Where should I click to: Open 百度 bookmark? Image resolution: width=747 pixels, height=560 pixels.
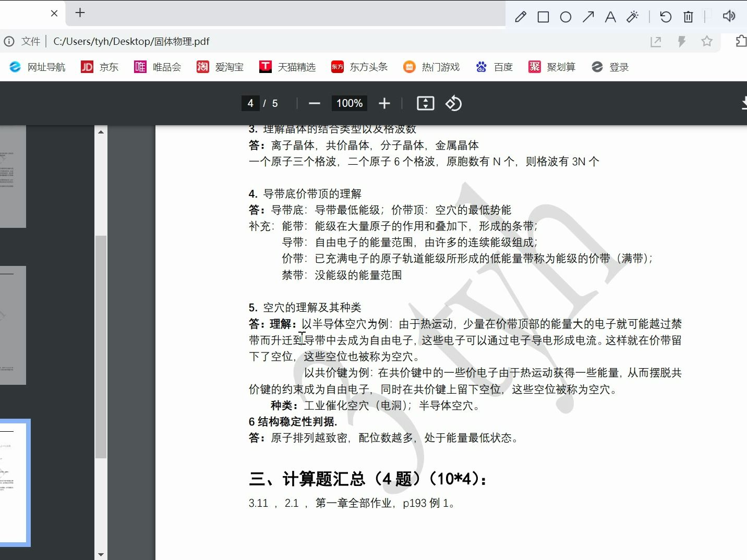pyautogui.click(x=494, y=67)
